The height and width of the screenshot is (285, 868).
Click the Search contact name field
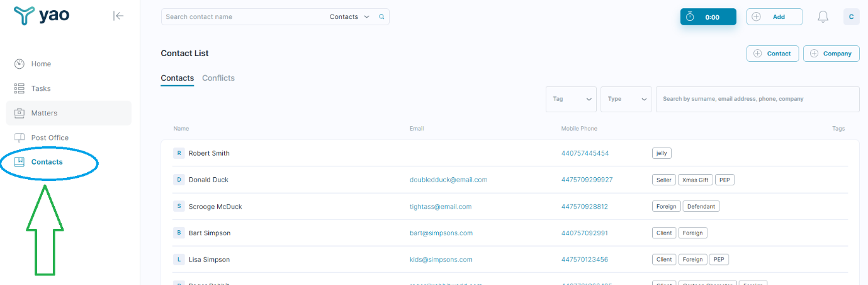pyautogui.click(x=244, y=17)
